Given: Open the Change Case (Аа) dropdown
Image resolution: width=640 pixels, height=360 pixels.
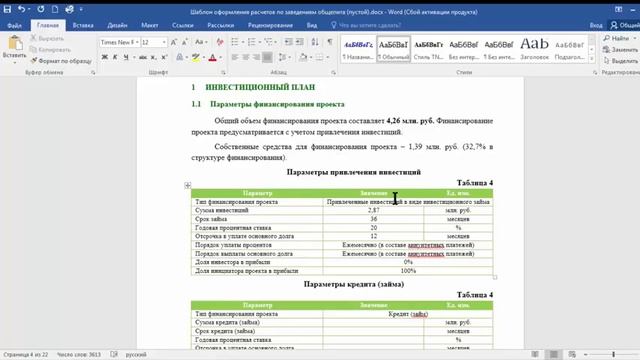Looking at the screenshot, I should 200,42.
